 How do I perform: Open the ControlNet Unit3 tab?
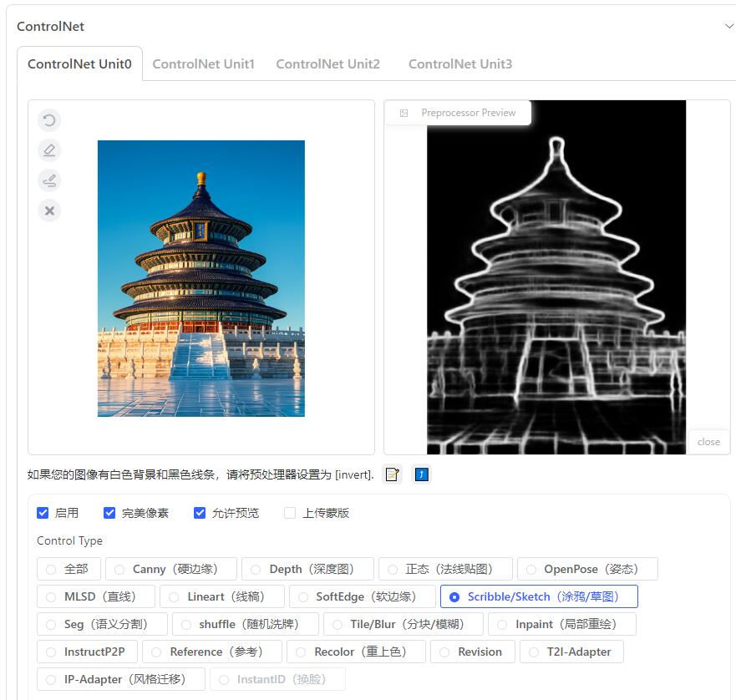tap(459, 63)
